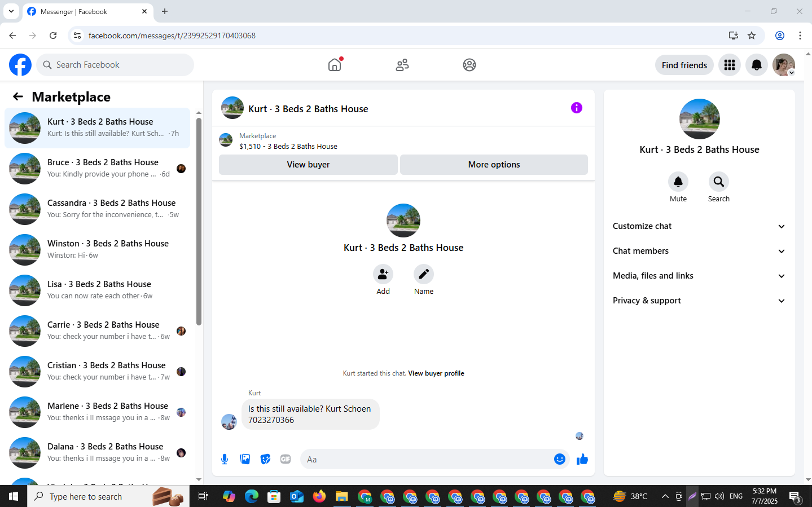This screenshot has height=507, width=812.
Task: Go to the Home feed icon
Action: pos(335,65)
